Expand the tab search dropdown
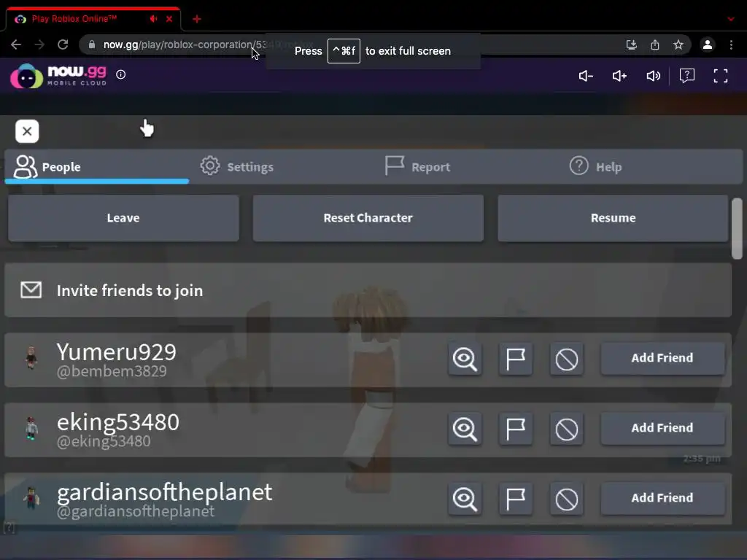 pos(731,19)
